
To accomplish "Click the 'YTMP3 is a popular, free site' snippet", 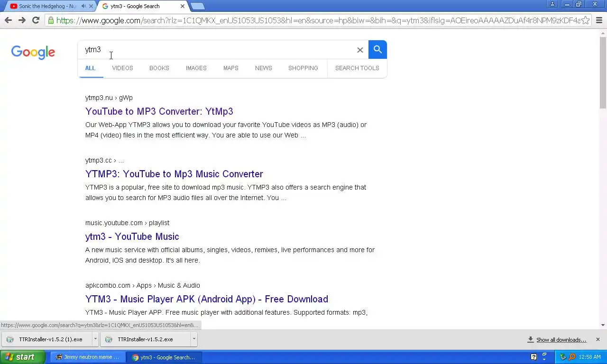I will (x=226, y=192).
